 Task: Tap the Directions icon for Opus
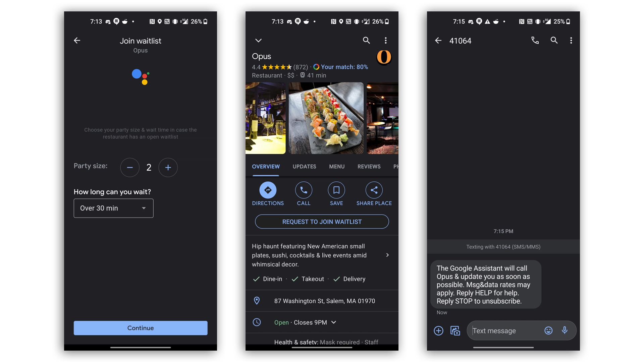point(268,190)
